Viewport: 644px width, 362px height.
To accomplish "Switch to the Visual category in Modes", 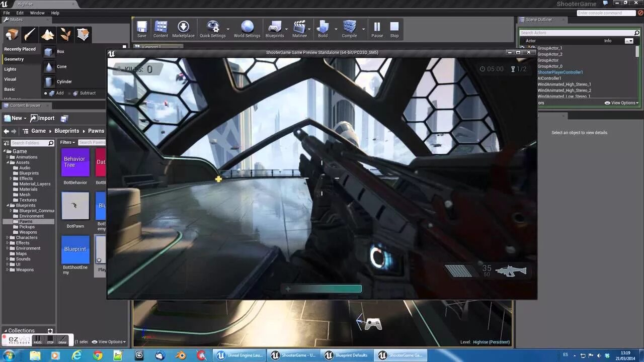I will pyautogui.click(x=10, y=79).
